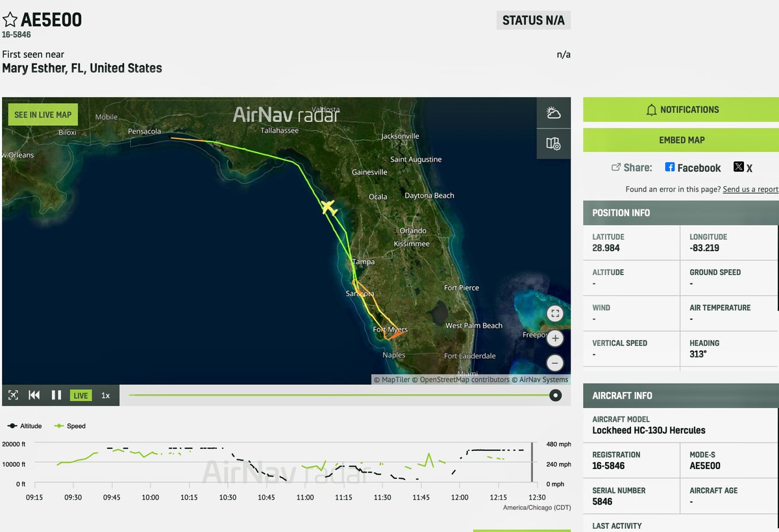Change the 1x playback speed
The width and height of the screenshot is (779, 532).
click(x=105, y=395)
